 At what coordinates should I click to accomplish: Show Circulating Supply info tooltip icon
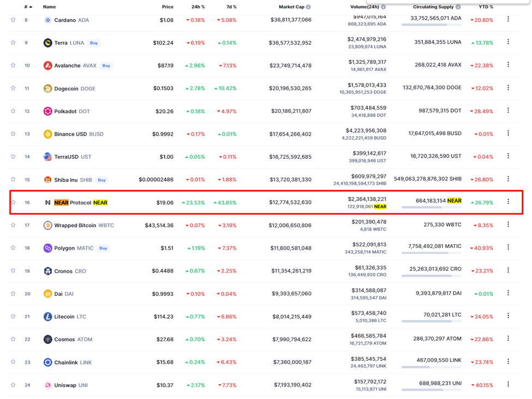click(x=458, y=7)
